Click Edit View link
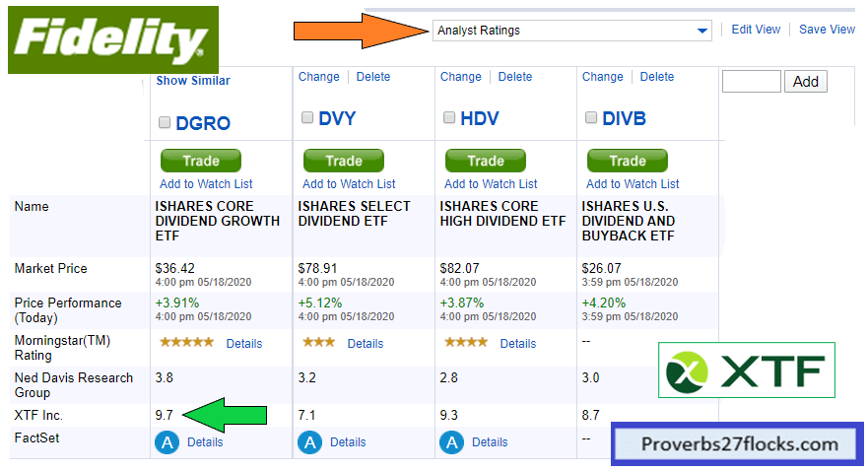Image resolution: width=868 pixels, height=471 pixels. 756,30
